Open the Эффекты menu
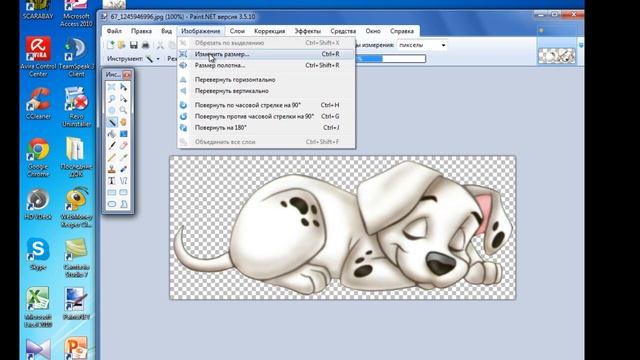This screenshot has height=360, width=640. [307, 31]
